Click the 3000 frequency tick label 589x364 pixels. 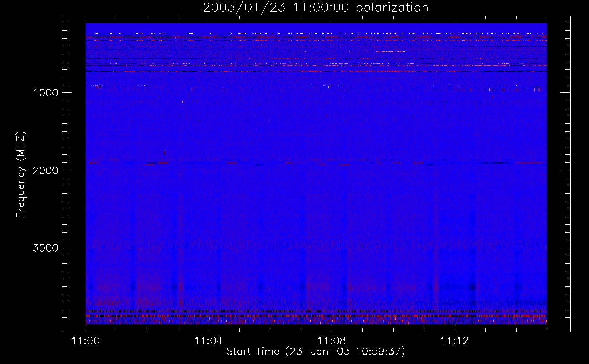pyautogui.click(x=46, y=248)
